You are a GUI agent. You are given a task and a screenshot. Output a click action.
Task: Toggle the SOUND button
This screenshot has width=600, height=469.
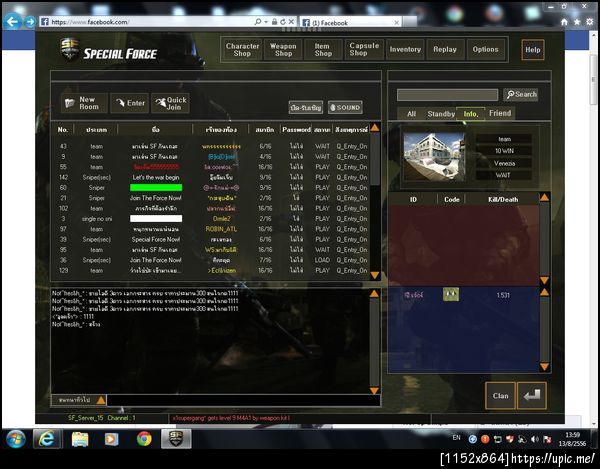(345, 107)
